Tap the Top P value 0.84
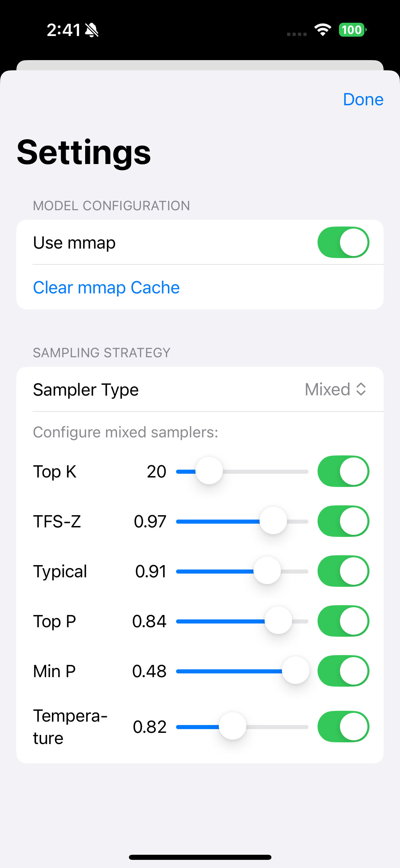Screen dimensions: 400x868 pyautogui.click(x=149, y=621)
